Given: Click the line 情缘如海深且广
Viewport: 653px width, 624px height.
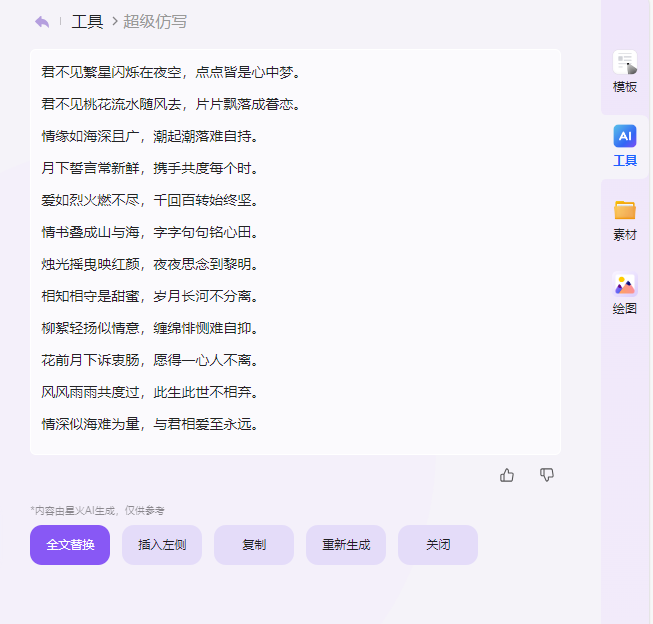Looking at the screenshot, I should pos(90,136).
